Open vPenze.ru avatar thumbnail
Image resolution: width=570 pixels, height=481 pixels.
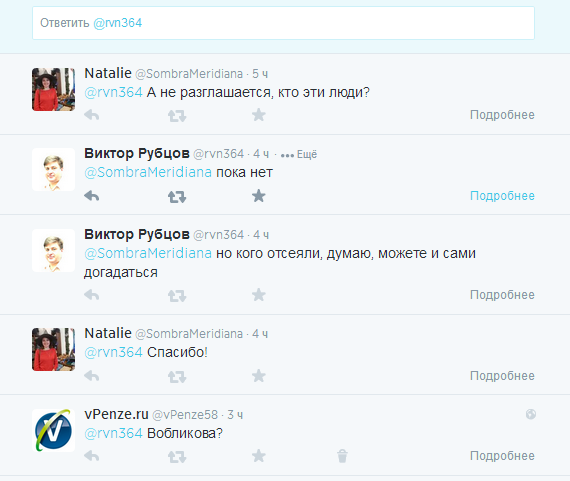pos(53,430)
